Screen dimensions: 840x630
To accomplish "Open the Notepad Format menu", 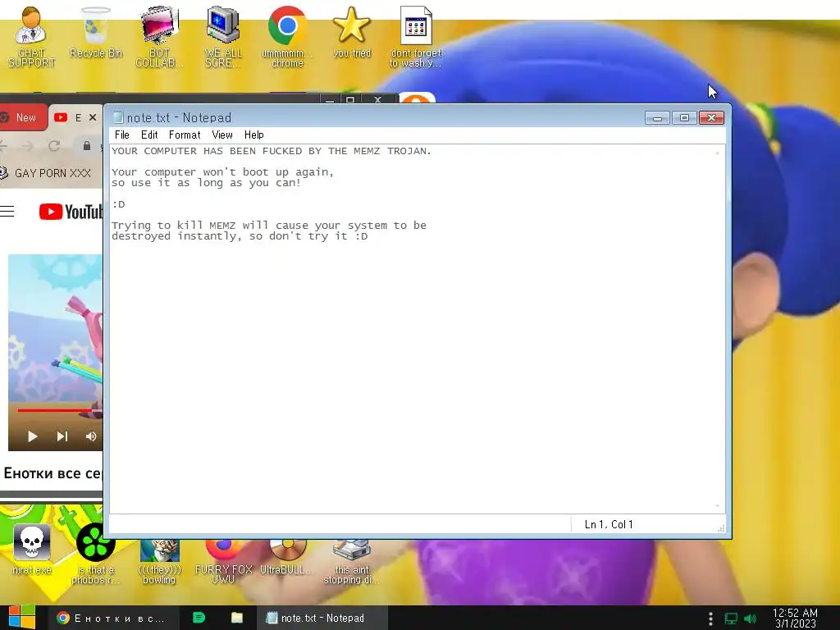I will 185,135.
